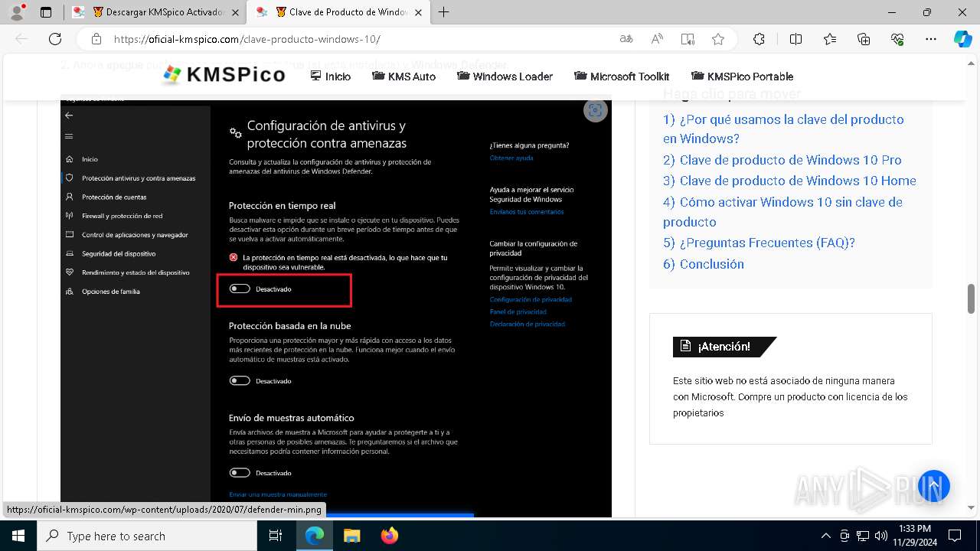Open Microsoft Toolkit menu item
This screenshot has width=980, height=551.
[x=622, y=77]
